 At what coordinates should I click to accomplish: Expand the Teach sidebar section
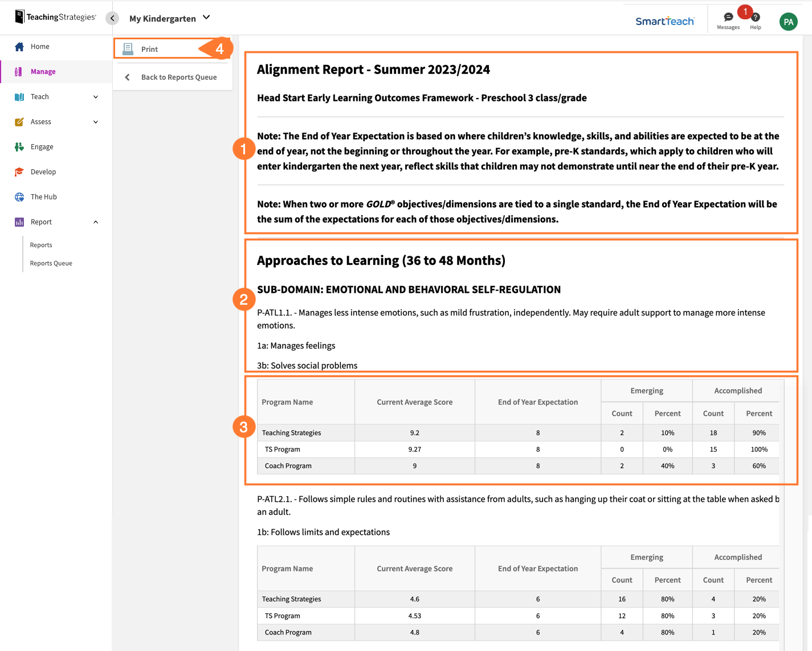(x=95, y=96)
